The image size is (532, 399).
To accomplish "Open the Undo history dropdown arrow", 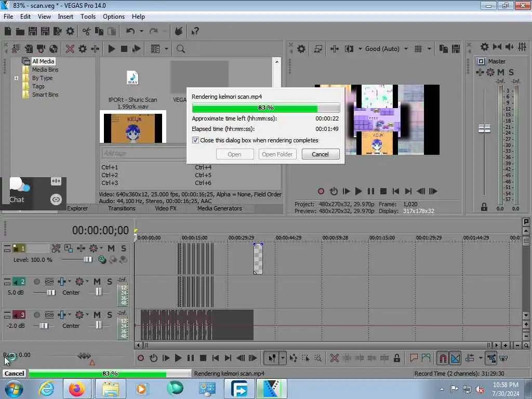I will tap(142, 31).
